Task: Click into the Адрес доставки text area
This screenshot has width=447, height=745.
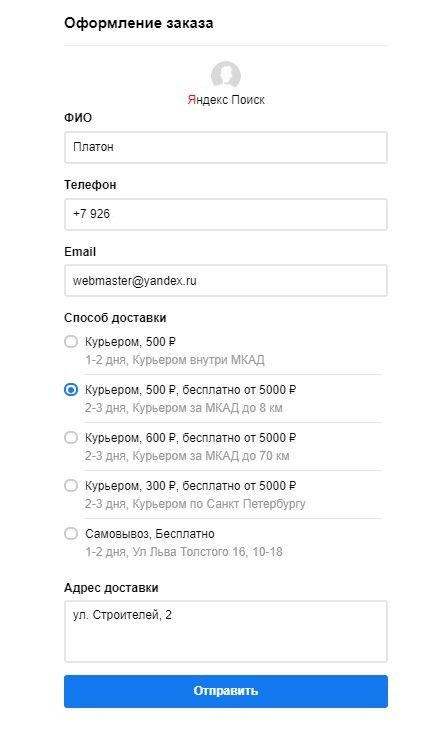Action: 226,631
